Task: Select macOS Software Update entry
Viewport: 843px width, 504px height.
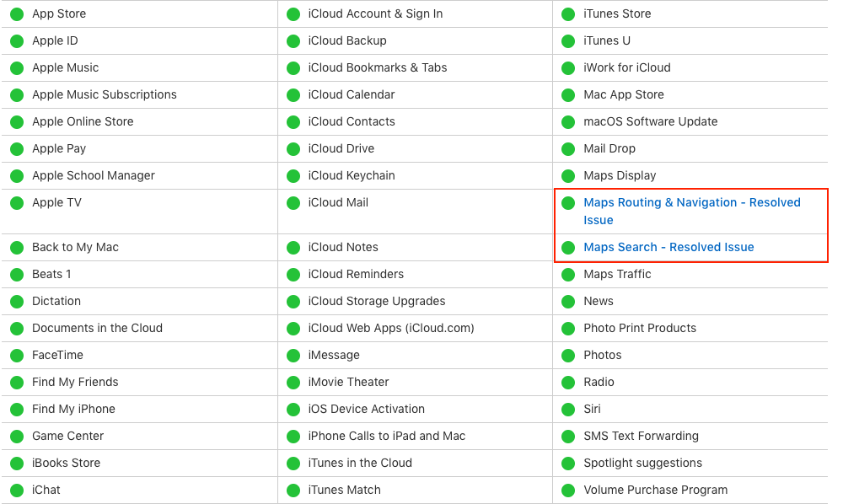Action: (x=651, y=121)
